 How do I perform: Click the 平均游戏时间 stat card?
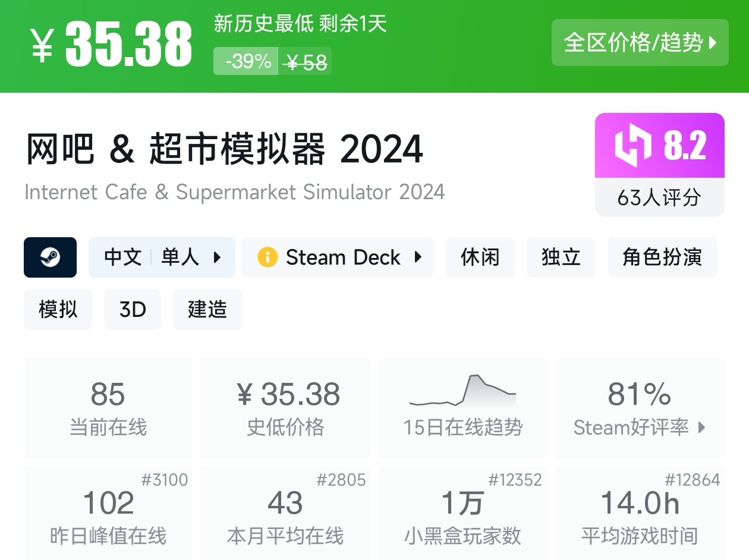coord(640,514)
